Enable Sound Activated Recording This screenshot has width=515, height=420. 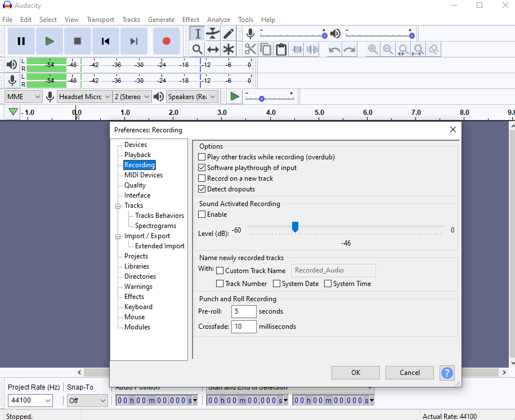coord(201,214)
